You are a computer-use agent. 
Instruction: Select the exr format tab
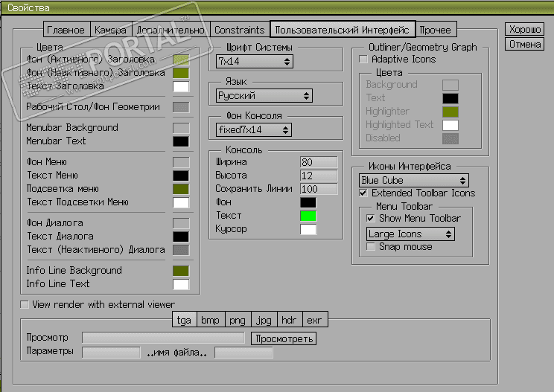(x=315, y=320)
